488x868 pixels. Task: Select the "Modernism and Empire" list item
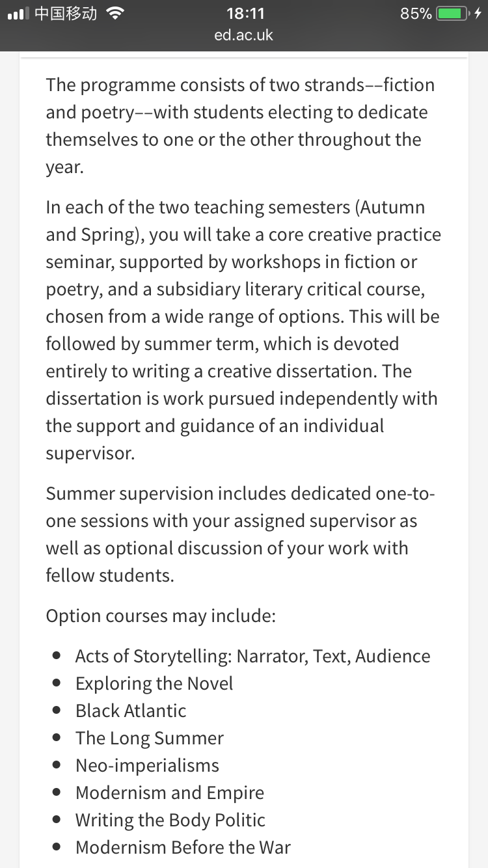pos(170,793)
